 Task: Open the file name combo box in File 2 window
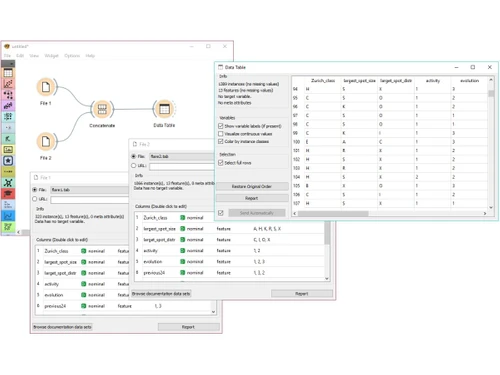tap(182, 156)
